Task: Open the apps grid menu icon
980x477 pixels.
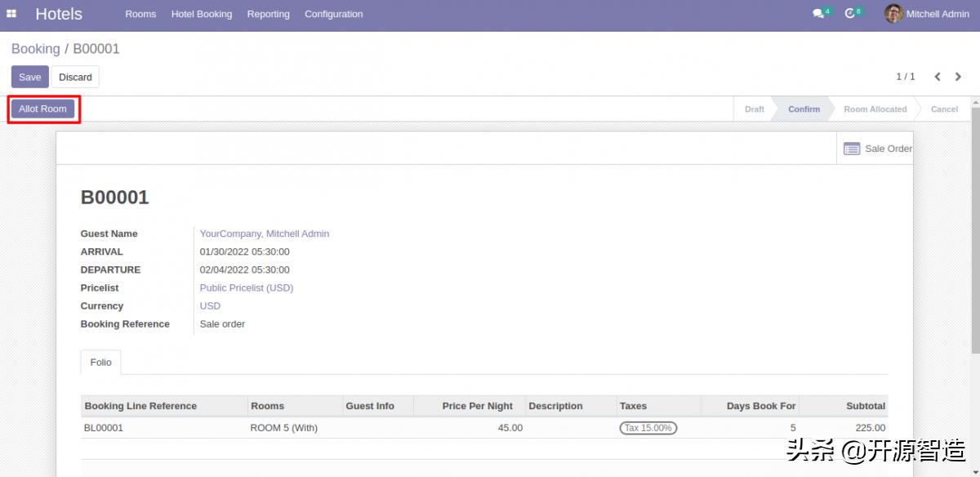Action: click(x=11, y=14)
